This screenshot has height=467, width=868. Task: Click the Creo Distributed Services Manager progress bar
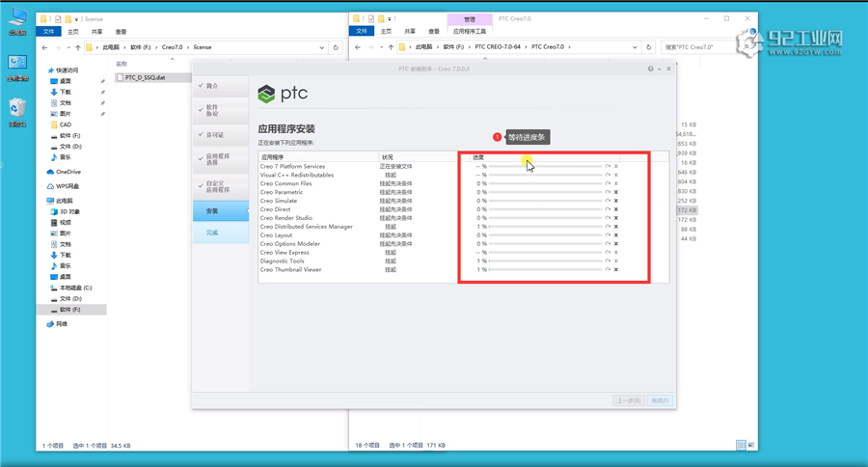545,227
